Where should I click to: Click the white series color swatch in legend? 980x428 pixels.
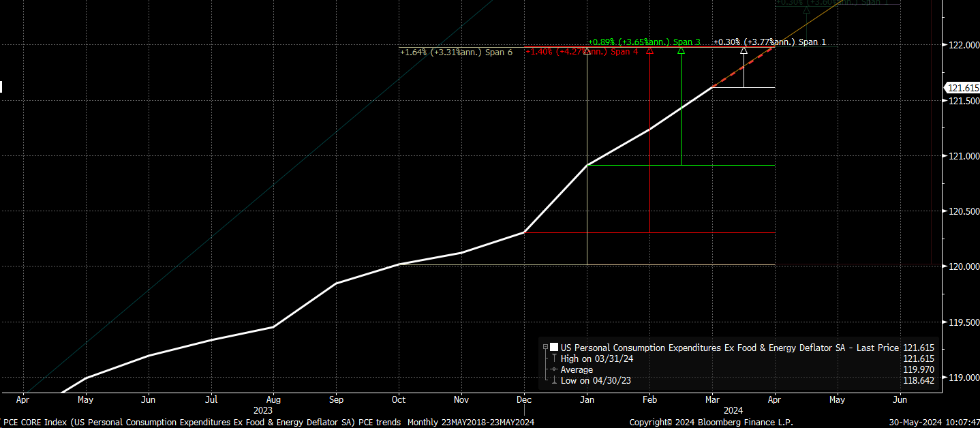pos(554,347)
